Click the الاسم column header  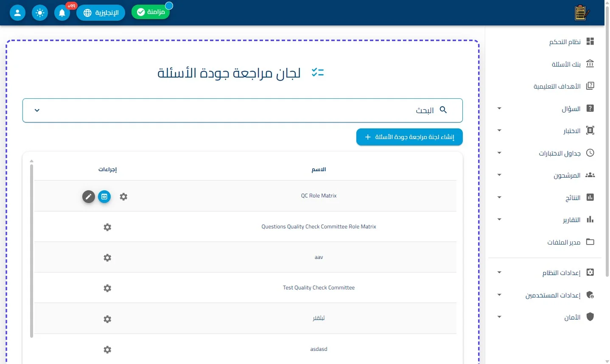(319, 169)
